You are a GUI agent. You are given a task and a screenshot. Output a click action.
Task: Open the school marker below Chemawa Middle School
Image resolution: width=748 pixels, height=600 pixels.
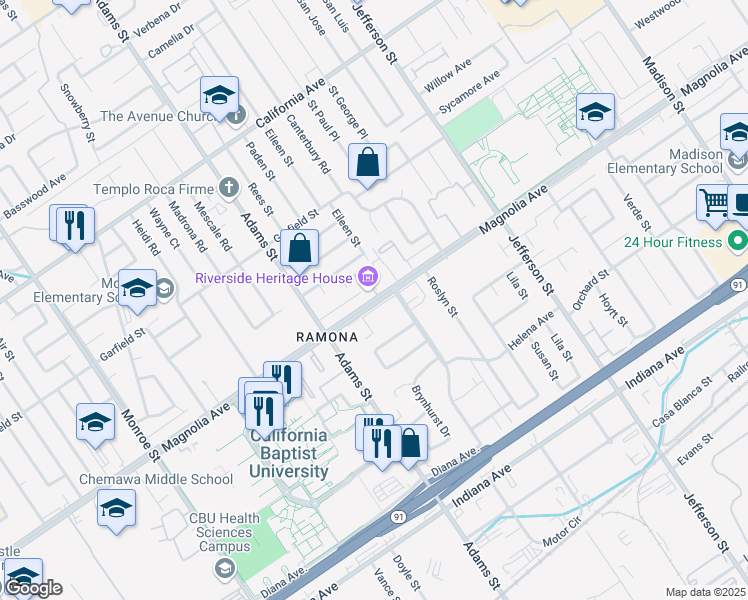coord(116,509)
